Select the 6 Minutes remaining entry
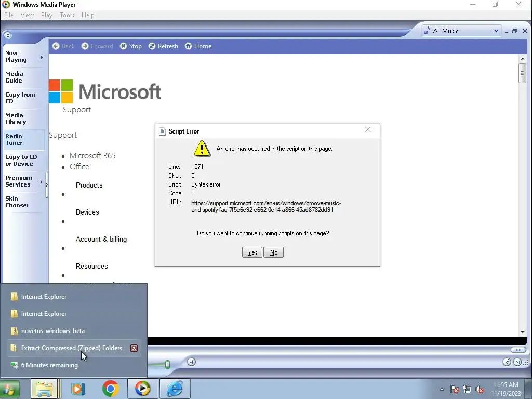Screen dimensions: 532x399 point(74,365)
